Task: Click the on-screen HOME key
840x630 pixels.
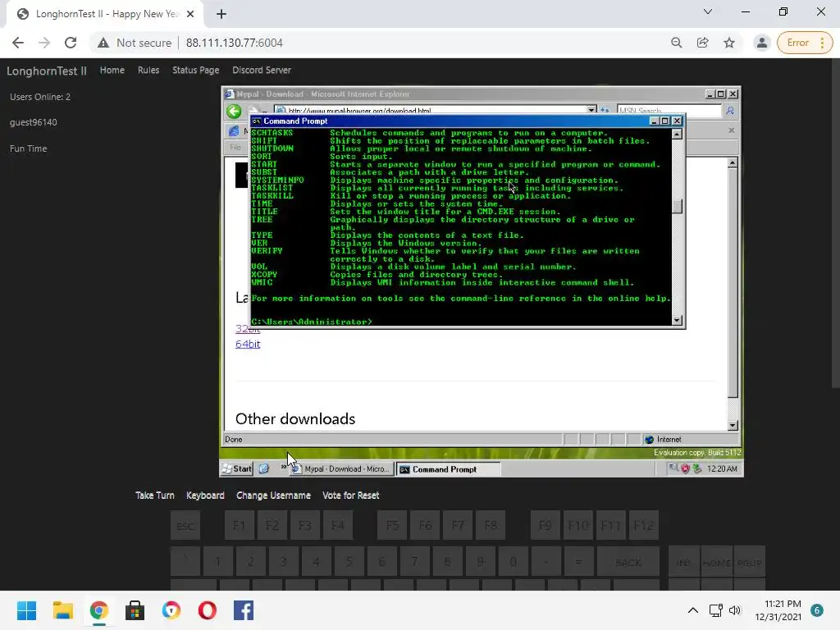Action: (x=716, y=562)
